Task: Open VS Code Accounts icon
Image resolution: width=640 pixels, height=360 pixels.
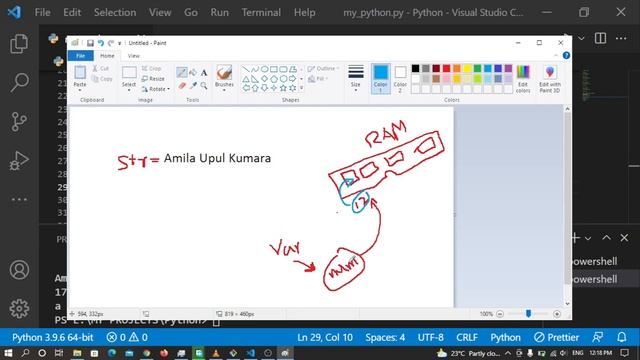Action: tap(19, 270)
